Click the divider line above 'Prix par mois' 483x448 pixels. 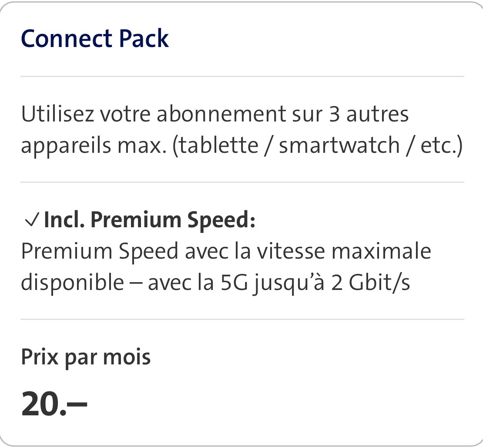pyautogui.click(x=242, y=320)
